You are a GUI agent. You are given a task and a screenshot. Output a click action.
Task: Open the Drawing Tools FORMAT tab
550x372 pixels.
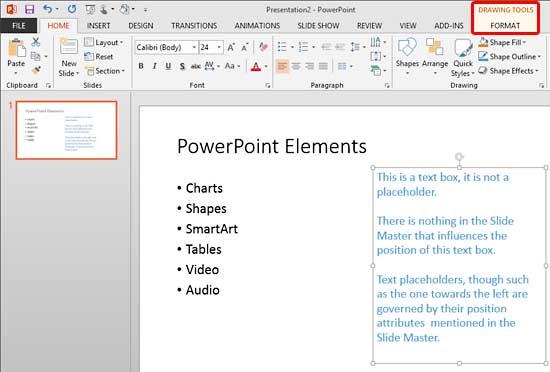pos(505,26)
